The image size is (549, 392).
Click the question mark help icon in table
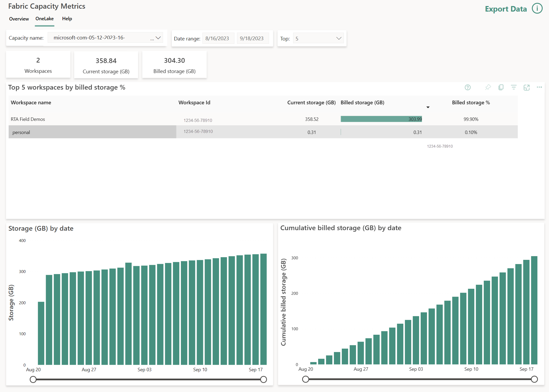point(467,88)
